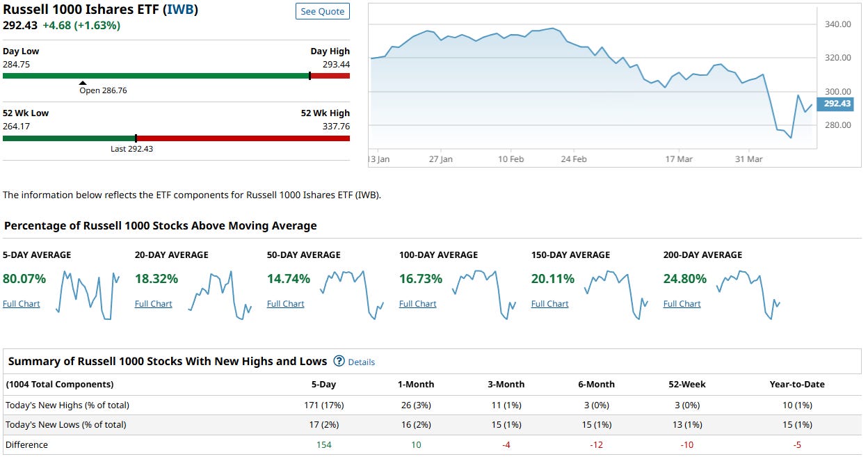Click the 24.80% value
The width and height of the screenshot is (868, 459).
(685, 279)
